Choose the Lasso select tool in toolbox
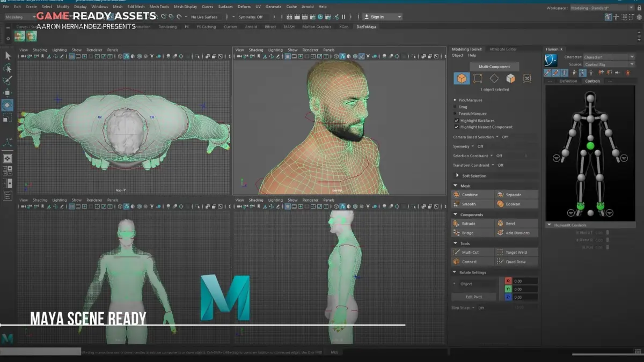 click(x=8, y=68)
